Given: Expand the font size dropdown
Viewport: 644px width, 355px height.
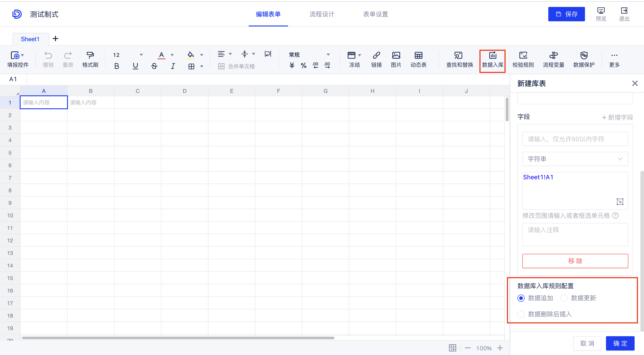Looking at the screenshot, I should [141, 55].
